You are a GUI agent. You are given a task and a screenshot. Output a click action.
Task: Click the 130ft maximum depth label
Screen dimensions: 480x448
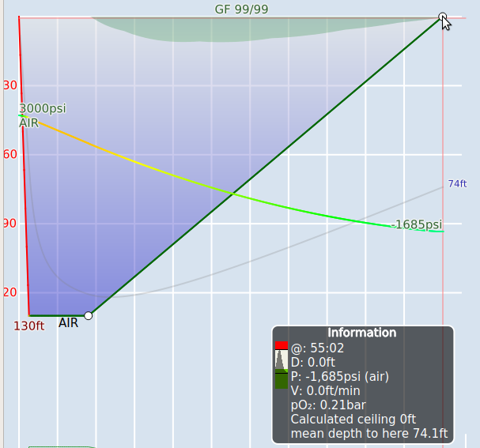click(29, 326)
